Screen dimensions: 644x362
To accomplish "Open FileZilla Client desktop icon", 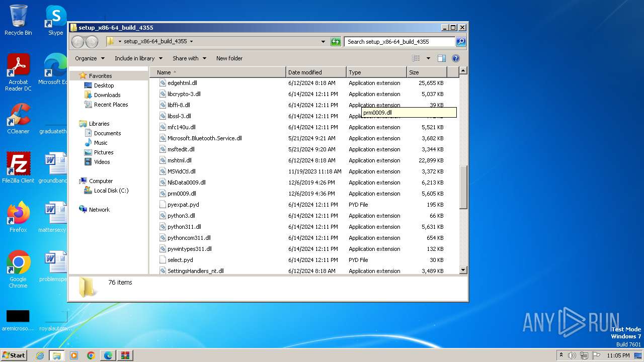I will coord(18,167).
